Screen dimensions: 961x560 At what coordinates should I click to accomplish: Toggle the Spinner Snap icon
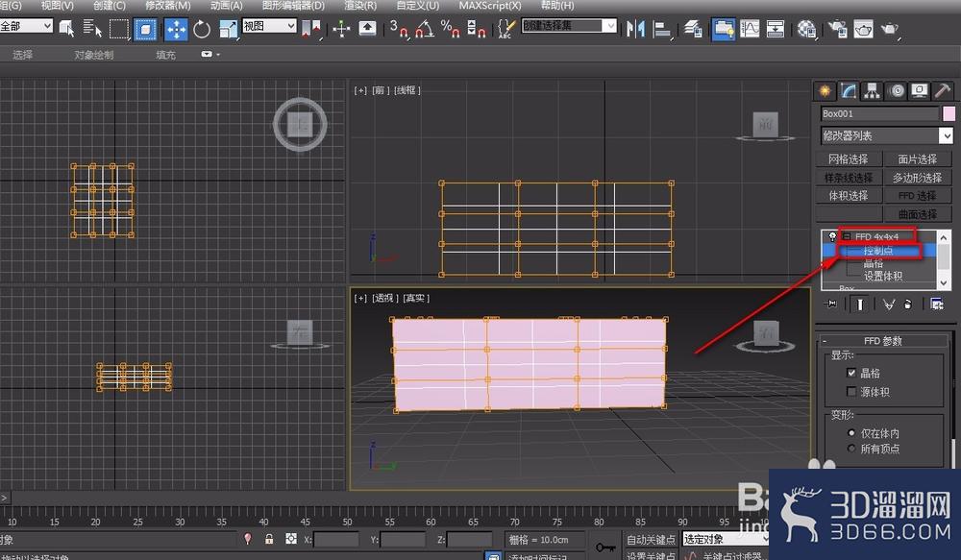477,28
